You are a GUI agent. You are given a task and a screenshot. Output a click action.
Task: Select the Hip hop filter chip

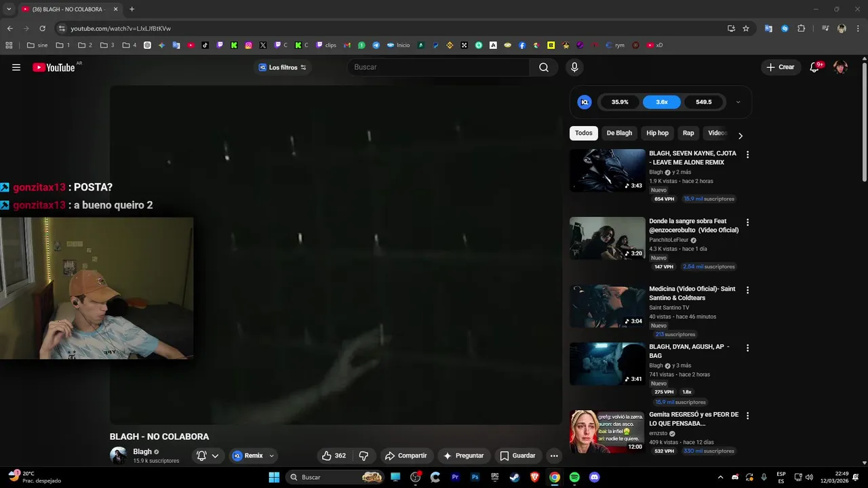pyautogui.click(x=657, y=133)
